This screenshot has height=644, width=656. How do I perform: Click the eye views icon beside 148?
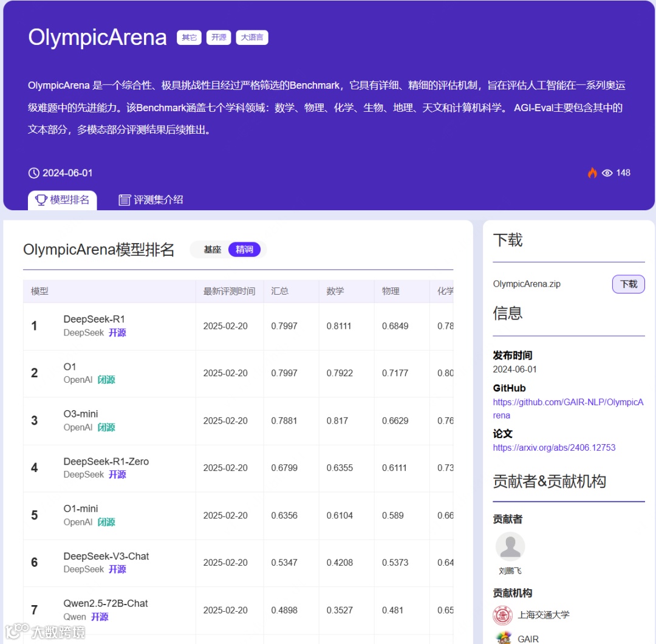tap(607, 173)
